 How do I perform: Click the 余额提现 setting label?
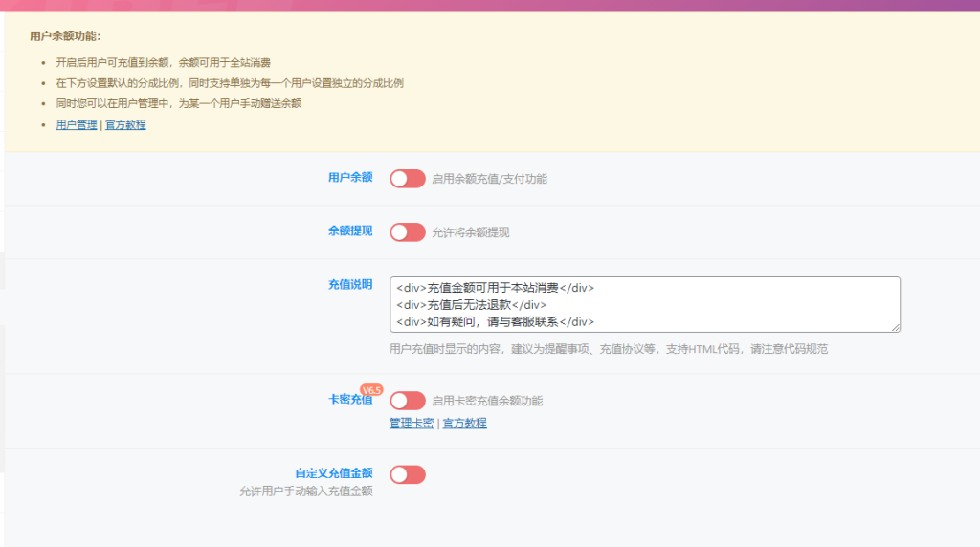tap(350, 231)
